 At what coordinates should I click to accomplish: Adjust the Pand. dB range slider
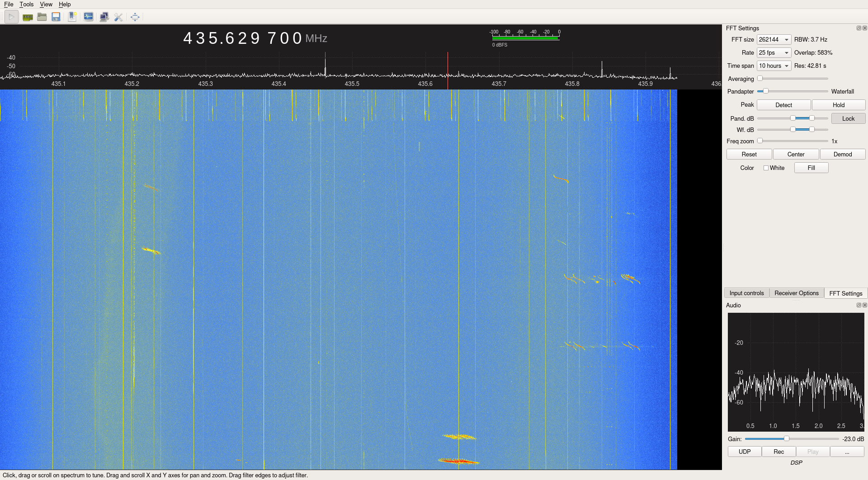tap(793, 118)
